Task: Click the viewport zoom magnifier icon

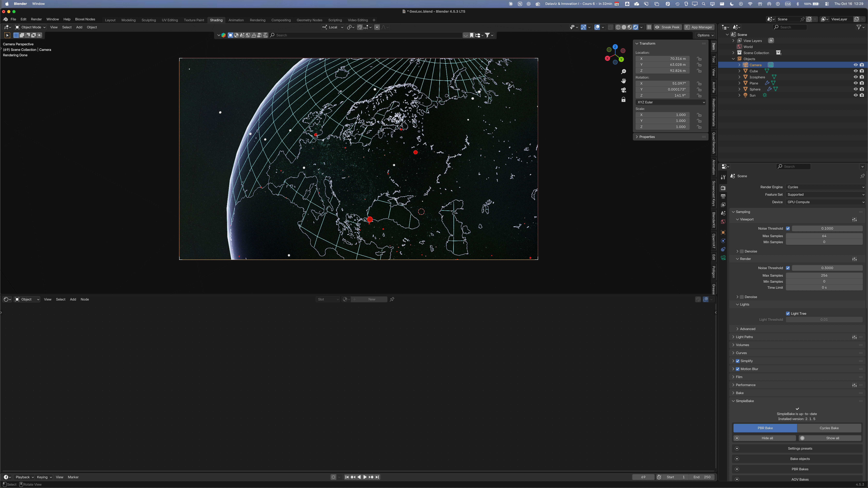Action: pyautogui.click(x=624, y=72)
